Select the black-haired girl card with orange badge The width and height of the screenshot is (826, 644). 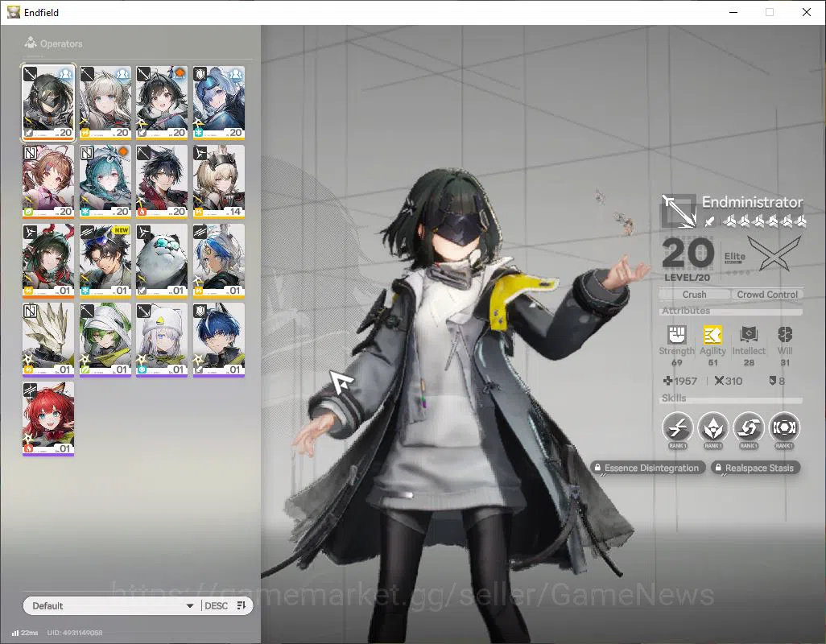162,103
